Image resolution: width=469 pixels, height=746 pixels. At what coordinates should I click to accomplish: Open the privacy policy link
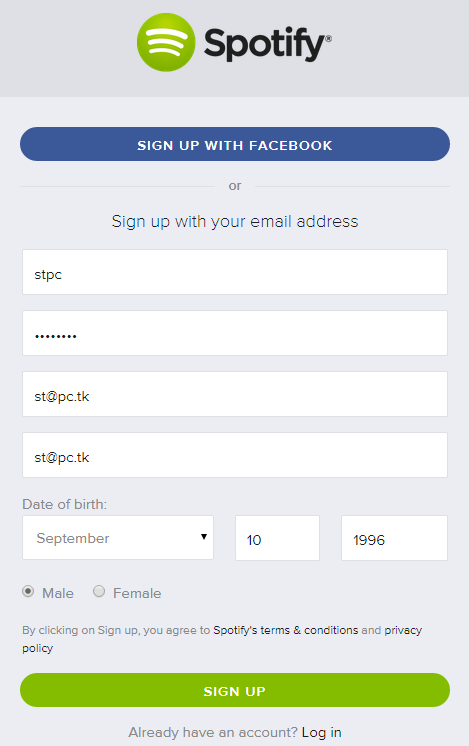pyautogui.click(x=222, y=639)
